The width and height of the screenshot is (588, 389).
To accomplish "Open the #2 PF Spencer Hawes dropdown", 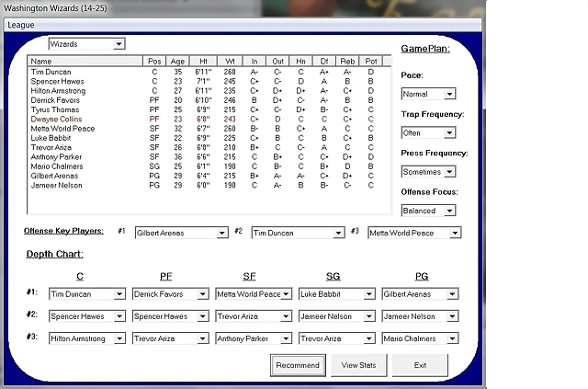I will (170, 316).
